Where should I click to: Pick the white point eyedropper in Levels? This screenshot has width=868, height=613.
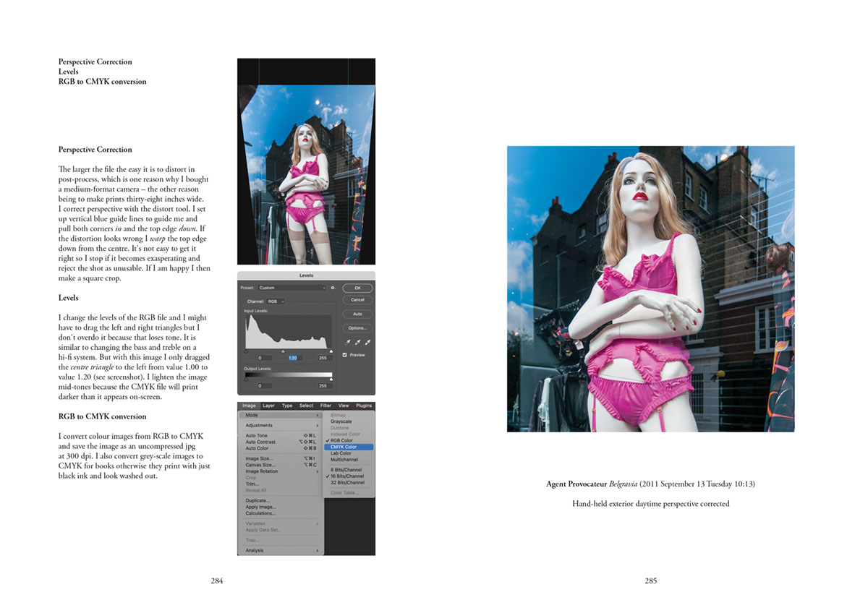pos(367,342)
